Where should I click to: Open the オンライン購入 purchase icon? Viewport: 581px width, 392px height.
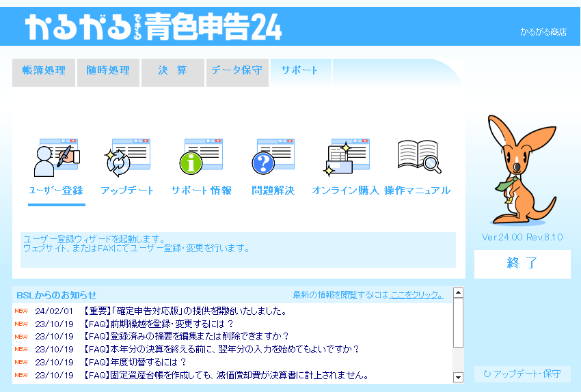(346, 157)
